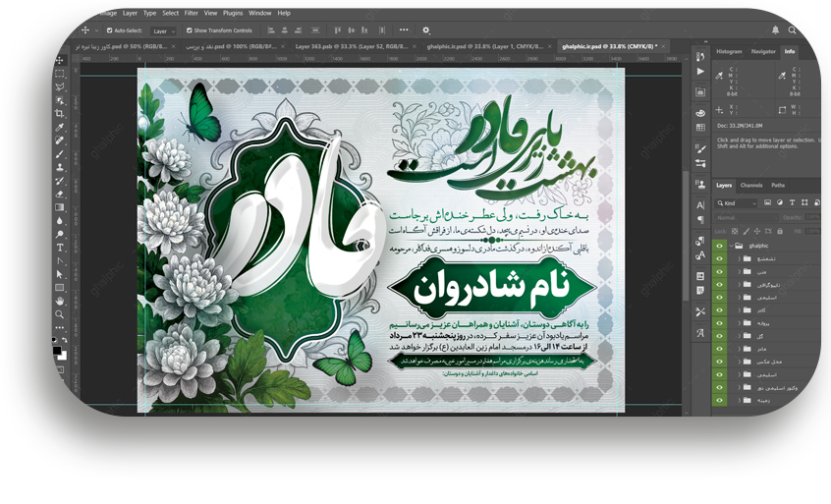Activate the Crop tool
This screenshot has height=504, width=831.
pos(60,114)
